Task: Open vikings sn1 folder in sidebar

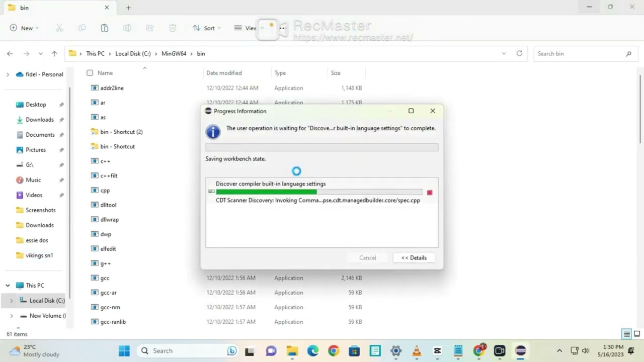Action: point(39,255)
